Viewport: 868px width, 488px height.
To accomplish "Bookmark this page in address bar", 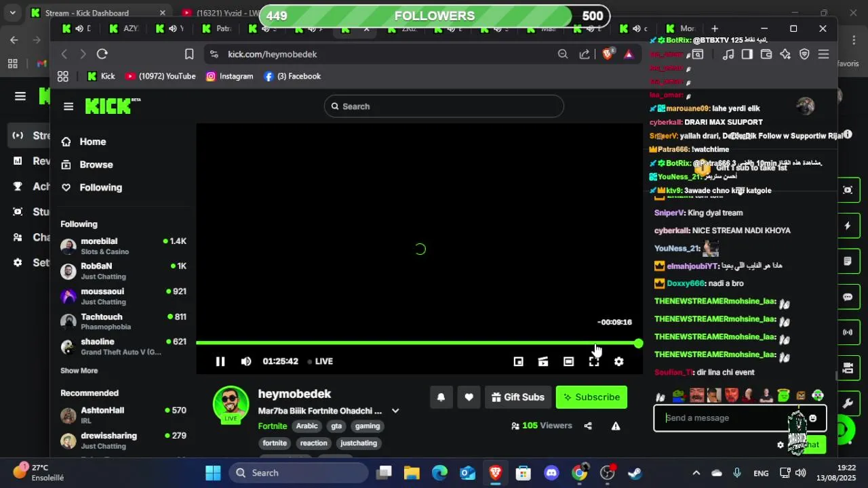I will (189, 54).
